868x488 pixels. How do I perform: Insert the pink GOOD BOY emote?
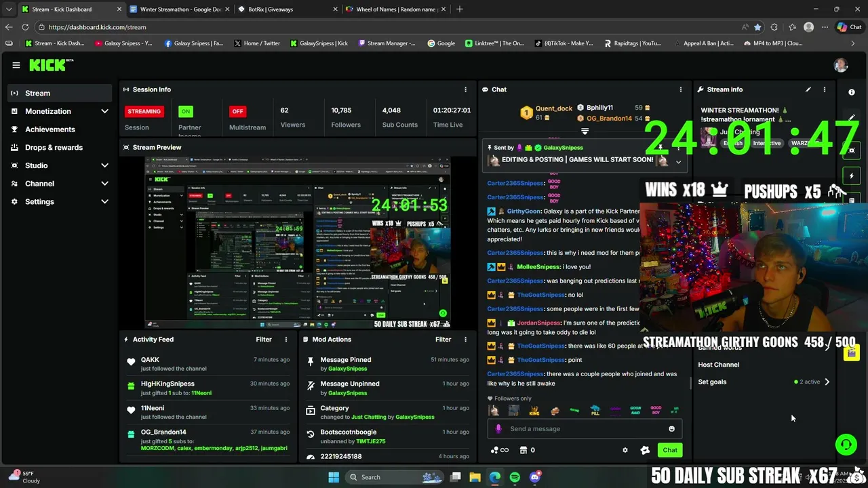click(x=656, y=411)
